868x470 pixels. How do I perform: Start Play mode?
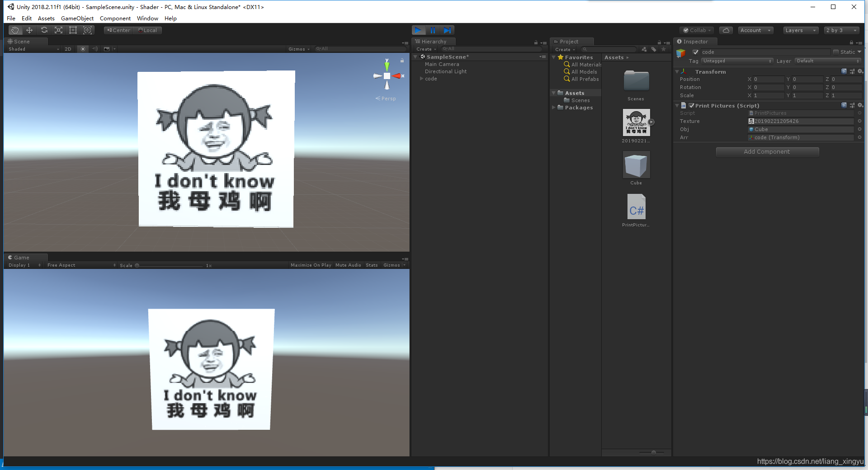point(418,30)
